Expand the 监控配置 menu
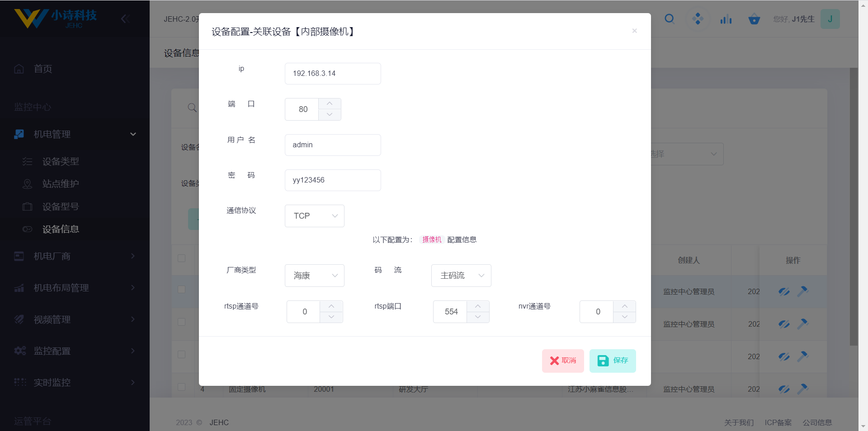Viewport: 868px width, 431px height. [75, 351]
